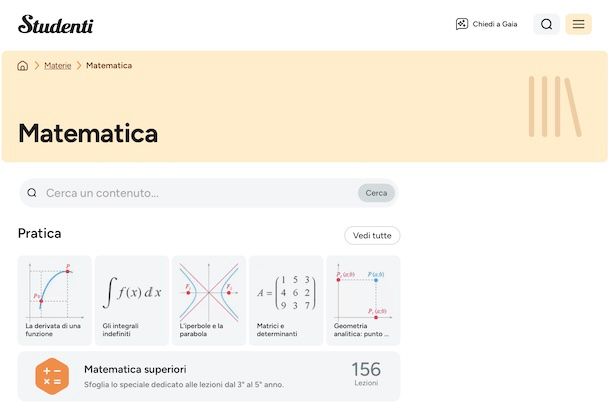This screenshot has height=413, width=610.
Task: Click the search magnifier icon in header
Action: tap(546, 24)
